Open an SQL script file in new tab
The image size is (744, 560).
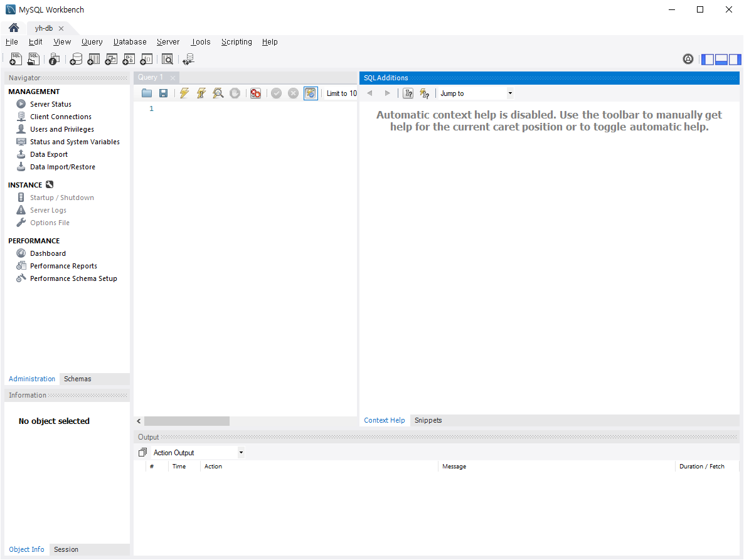(x=34, y=60)
